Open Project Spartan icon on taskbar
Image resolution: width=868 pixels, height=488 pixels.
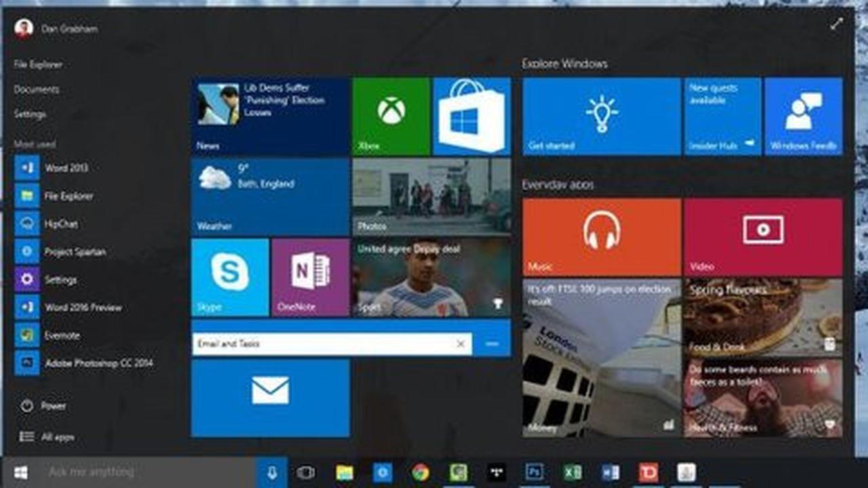[x=382, y=472]
